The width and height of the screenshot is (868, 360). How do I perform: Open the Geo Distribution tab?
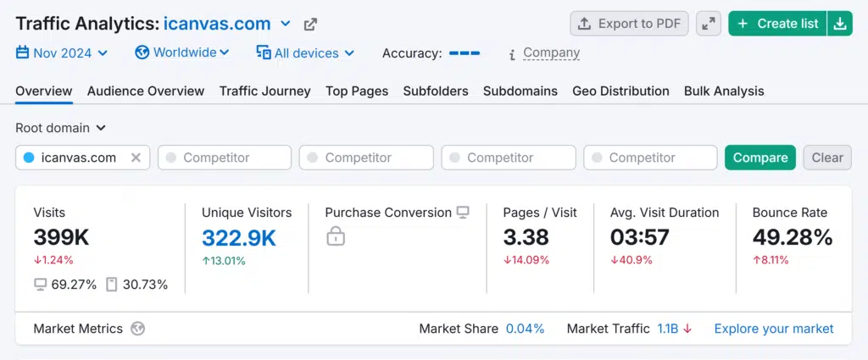620,91
